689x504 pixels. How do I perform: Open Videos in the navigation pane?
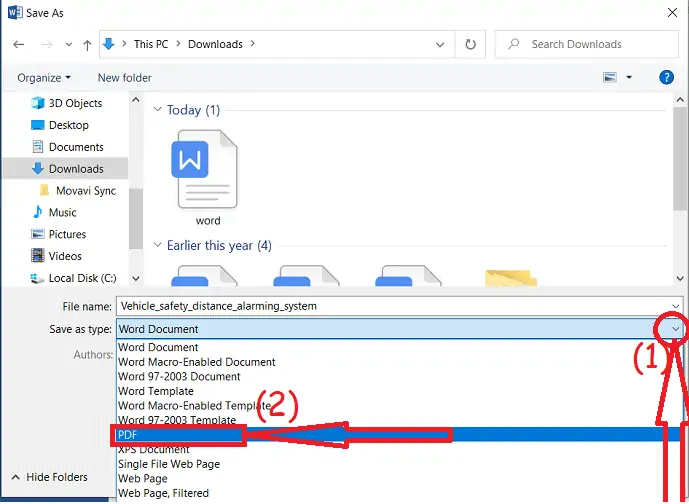tap(56, 256)
